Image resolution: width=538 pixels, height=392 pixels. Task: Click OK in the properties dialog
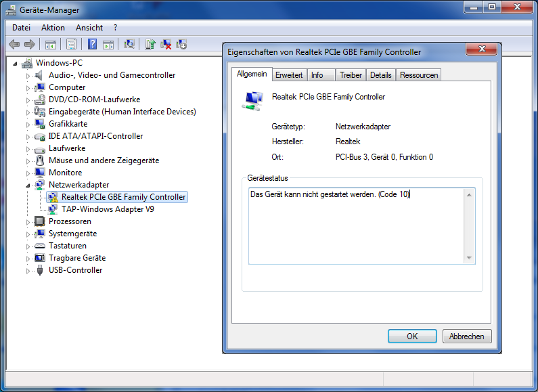412,336
